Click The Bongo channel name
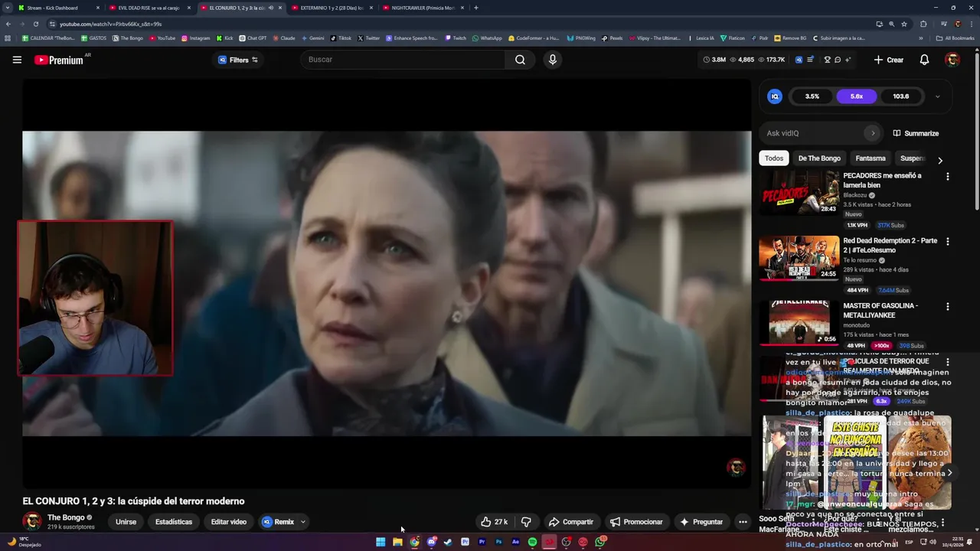980x551 pixels. (66, 517)
